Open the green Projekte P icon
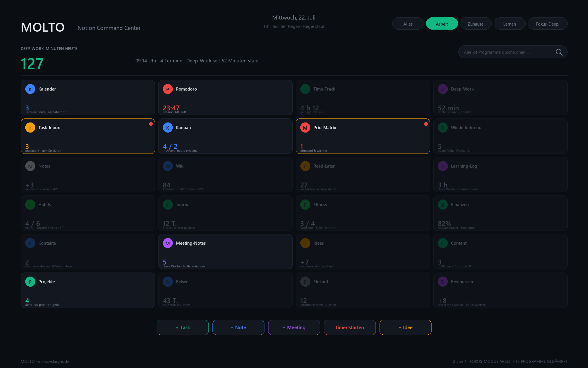Screen dimensions: 588x368 tap(30, 282)
